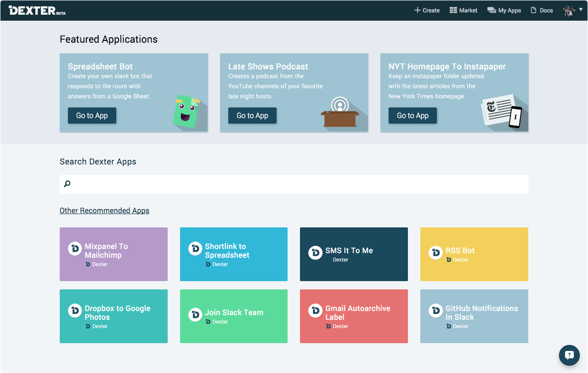Click Dexter author label under SMS It To Me
Image resolution: width=588 pixels, height=373 pixels.
point(340,260)
